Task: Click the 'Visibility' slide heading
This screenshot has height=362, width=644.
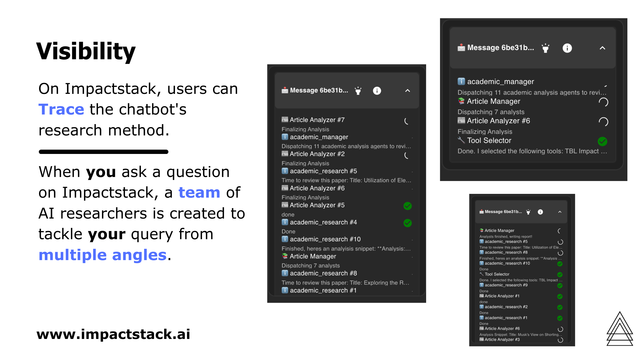Action: 86,51
